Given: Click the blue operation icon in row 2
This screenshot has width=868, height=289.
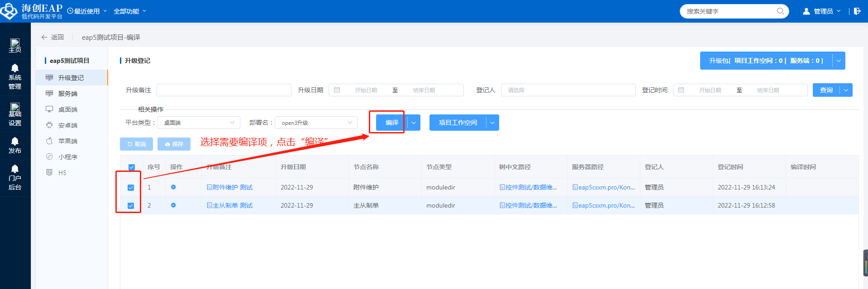Looking at the screenshot, I should coord(173,205).
